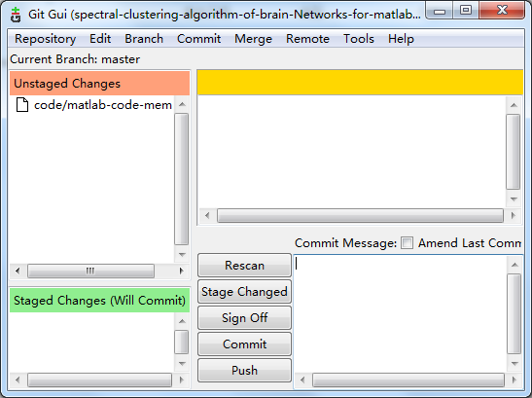Click the diff pane scroll up arrow
Viewport: 532px width, 398px height.
coord(514,105)
